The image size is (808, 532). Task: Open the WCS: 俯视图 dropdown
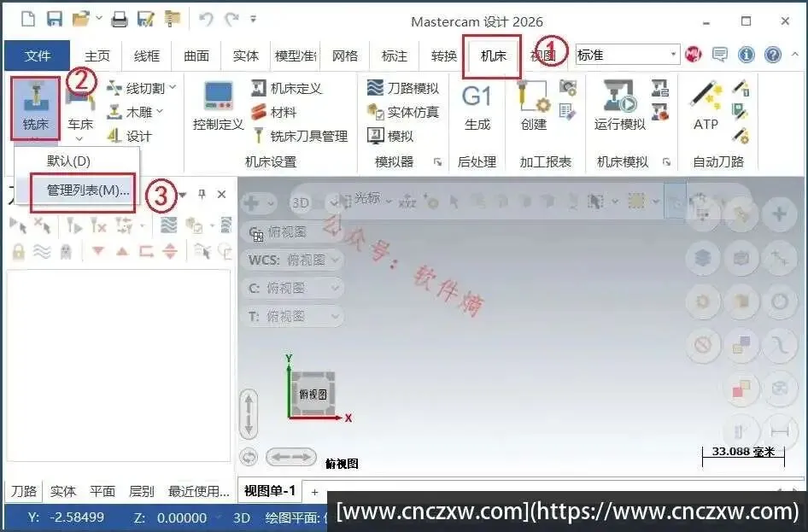[293, 260]
